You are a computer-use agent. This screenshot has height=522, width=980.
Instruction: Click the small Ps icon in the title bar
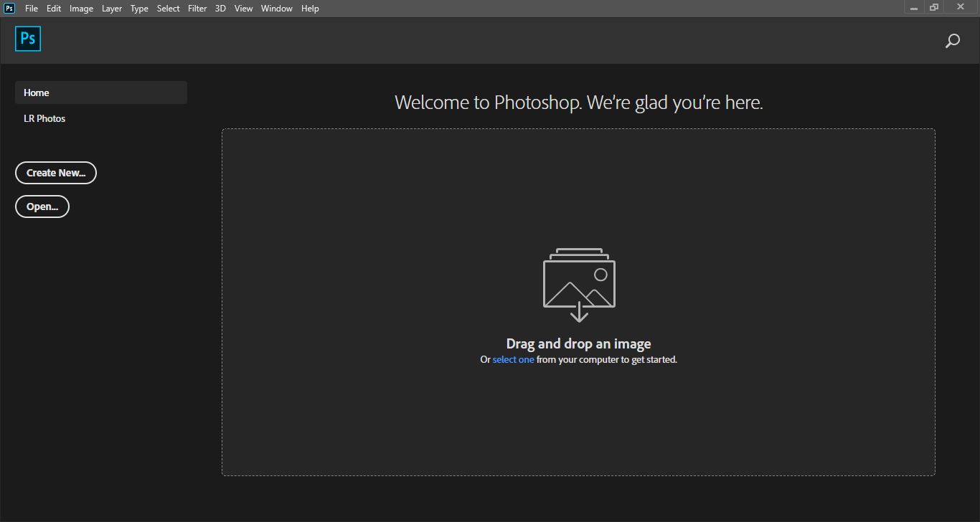pos(8,8)
